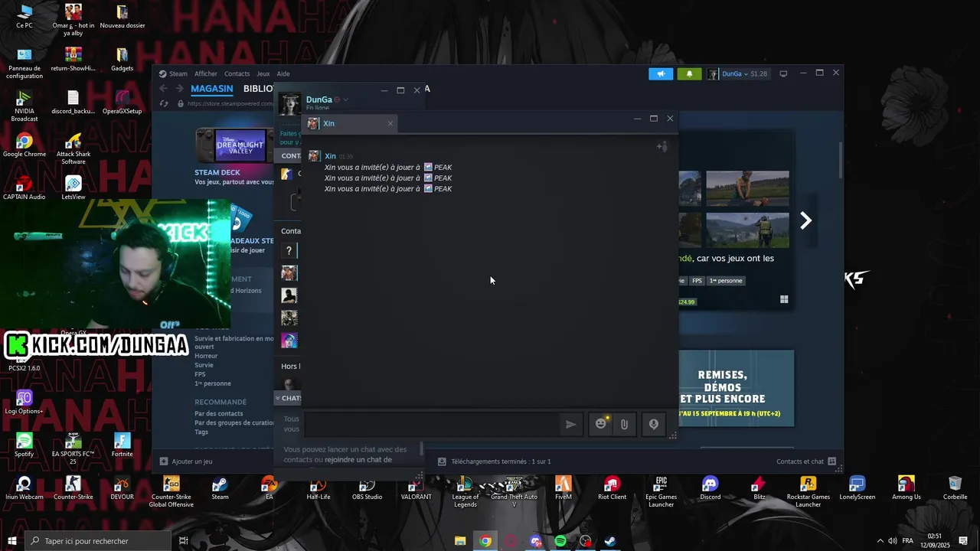Screen dimensions: 980x551
Task: Invite another friend to Xin chat
Action: (661, 146)
